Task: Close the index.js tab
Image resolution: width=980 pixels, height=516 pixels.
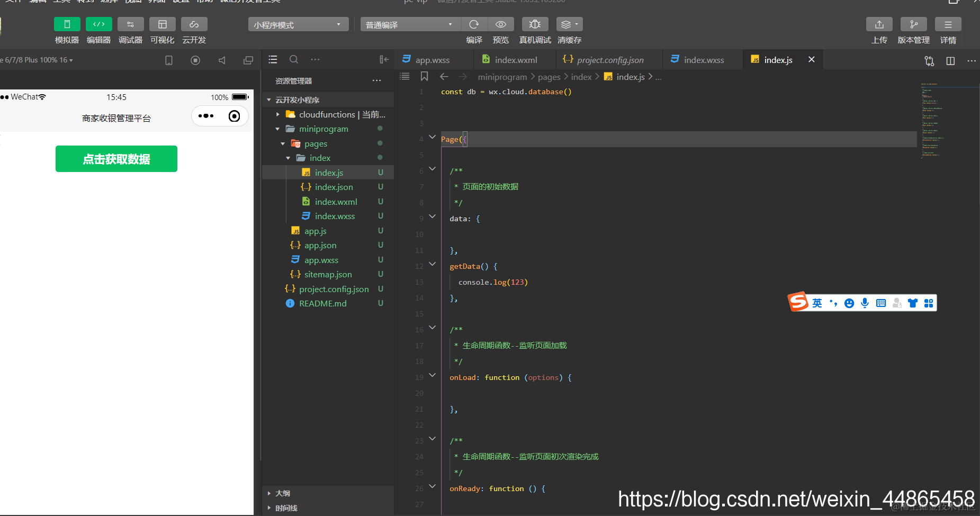Action: (811, 60)
